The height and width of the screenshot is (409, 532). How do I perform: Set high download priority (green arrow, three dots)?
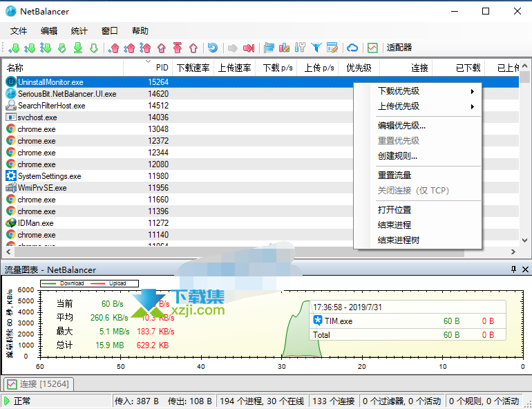coord(46,48)
